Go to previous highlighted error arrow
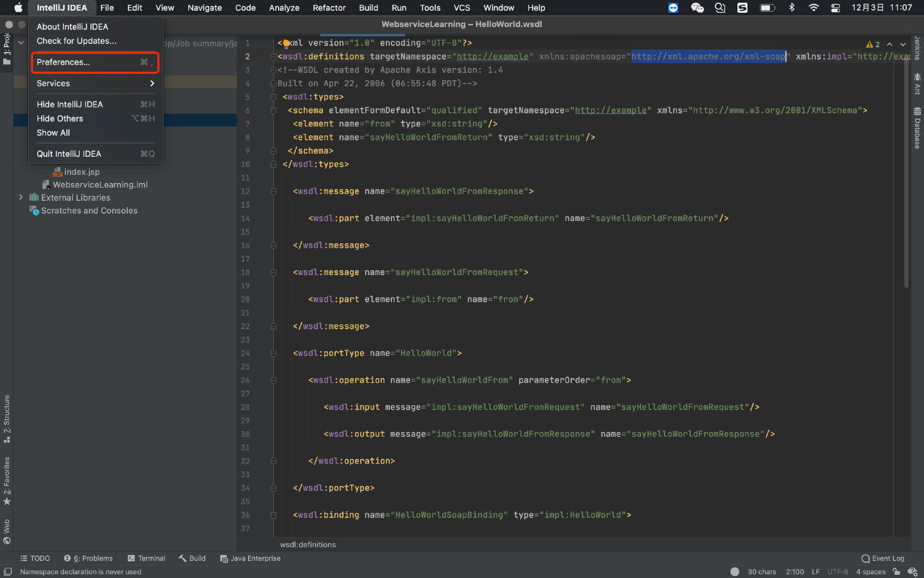The height and width of the screenshot is (578, 924). 889,44
